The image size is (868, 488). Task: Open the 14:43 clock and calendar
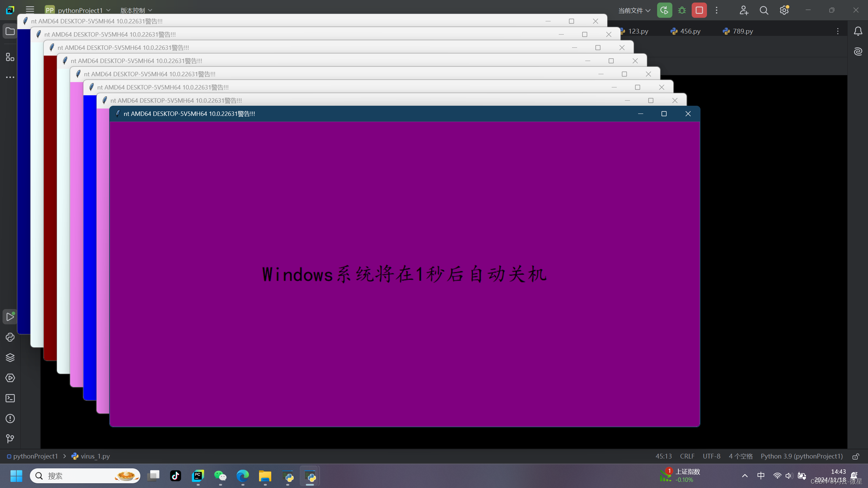[x=830, y=476]
